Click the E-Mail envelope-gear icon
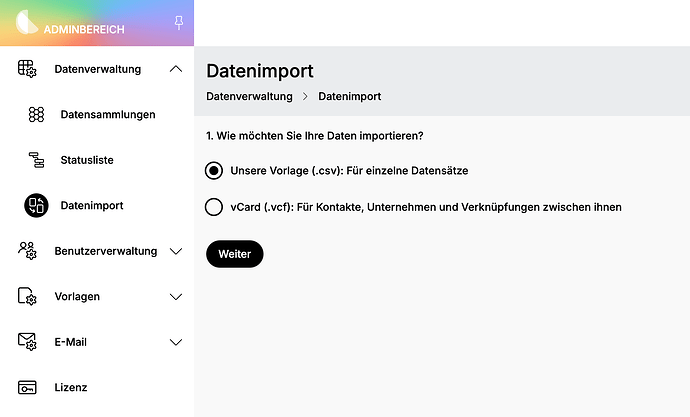This screenshot has height=417, width=690. tap(27, 342)
